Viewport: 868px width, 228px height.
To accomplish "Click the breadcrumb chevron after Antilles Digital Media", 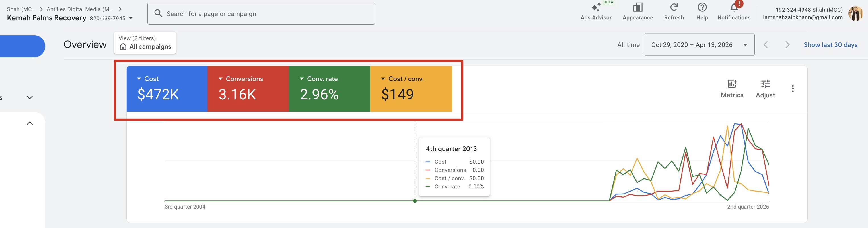I will tap(120, 9).
